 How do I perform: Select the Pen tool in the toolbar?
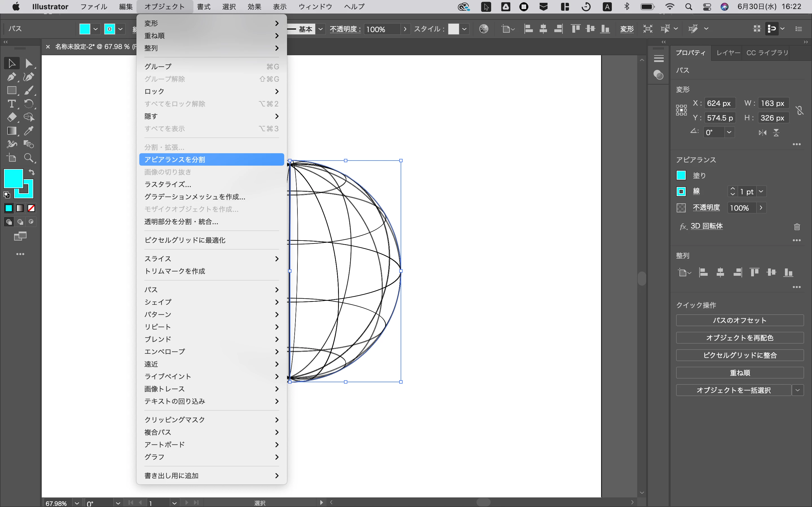11,77
